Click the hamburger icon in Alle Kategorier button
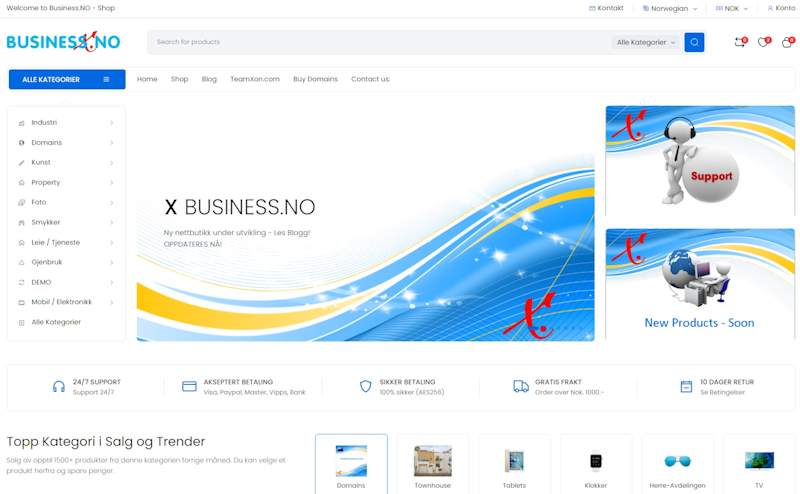 106,80
